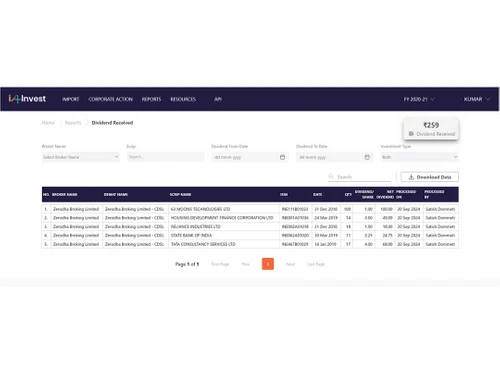This screenshot has height=375, width=500.
Task: Click the date cell 30 Mar 2019
Action: point(326,235)
